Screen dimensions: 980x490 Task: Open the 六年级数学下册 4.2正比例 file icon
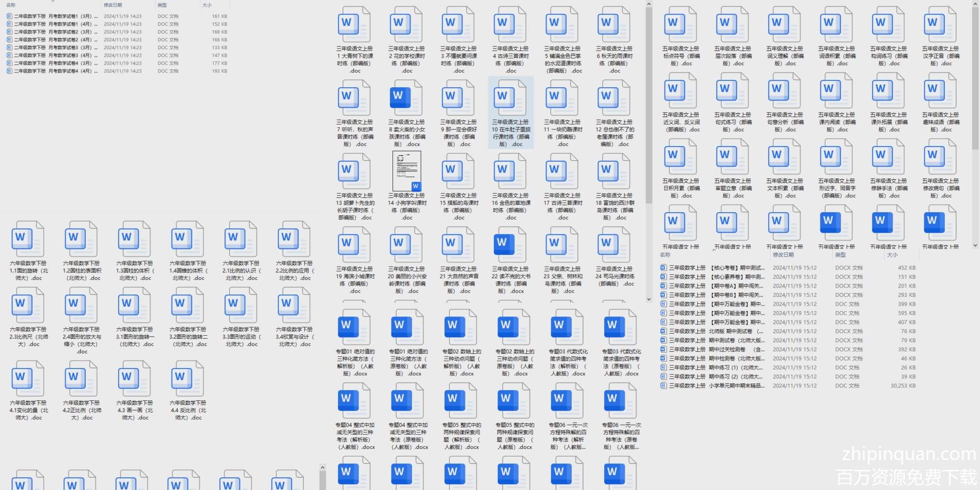(x=81, y=379)
